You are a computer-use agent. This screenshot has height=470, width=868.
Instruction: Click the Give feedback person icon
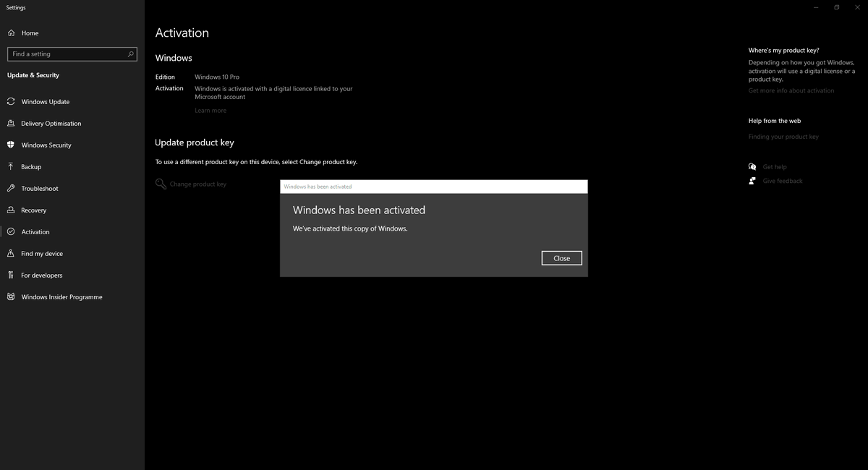point(752,181)
